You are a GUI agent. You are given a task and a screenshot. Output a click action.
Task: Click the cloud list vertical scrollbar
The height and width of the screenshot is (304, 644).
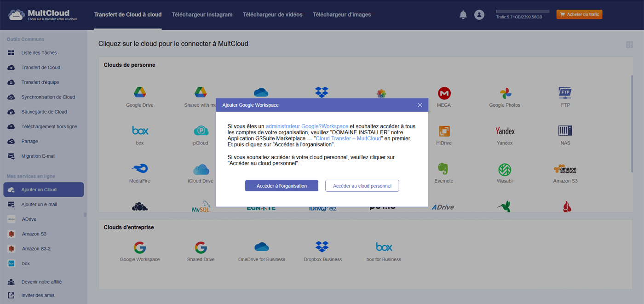tap(632, 124)
